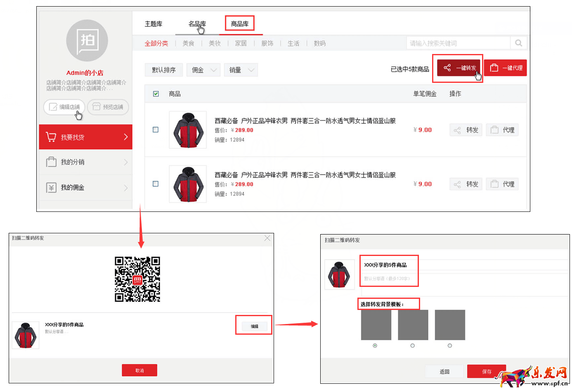
Task: Select the 全部分类 category filter
Action: pos(156,43)
